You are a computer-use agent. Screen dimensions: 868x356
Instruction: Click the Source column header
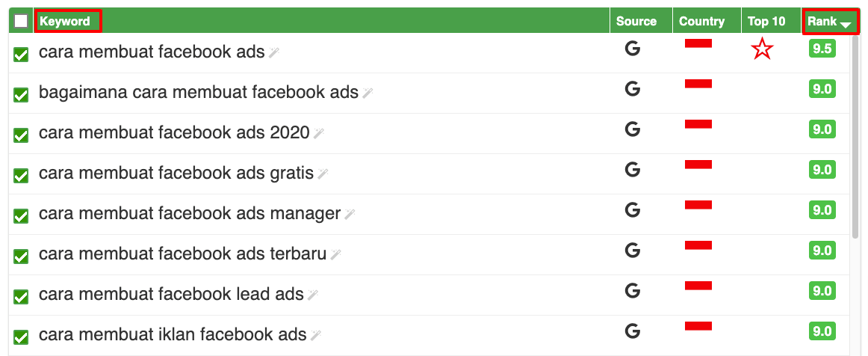tap(636, 21)
